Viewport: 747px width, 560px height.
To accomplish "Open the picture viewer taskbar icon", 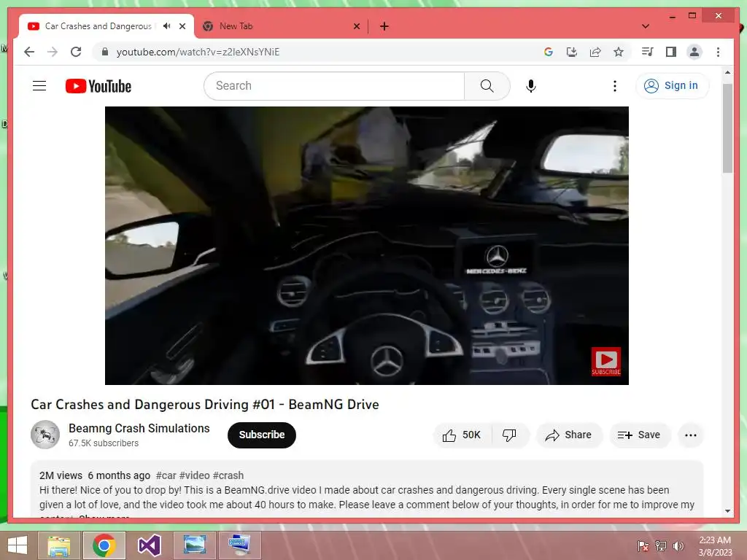I will click(x=194, y=545).
